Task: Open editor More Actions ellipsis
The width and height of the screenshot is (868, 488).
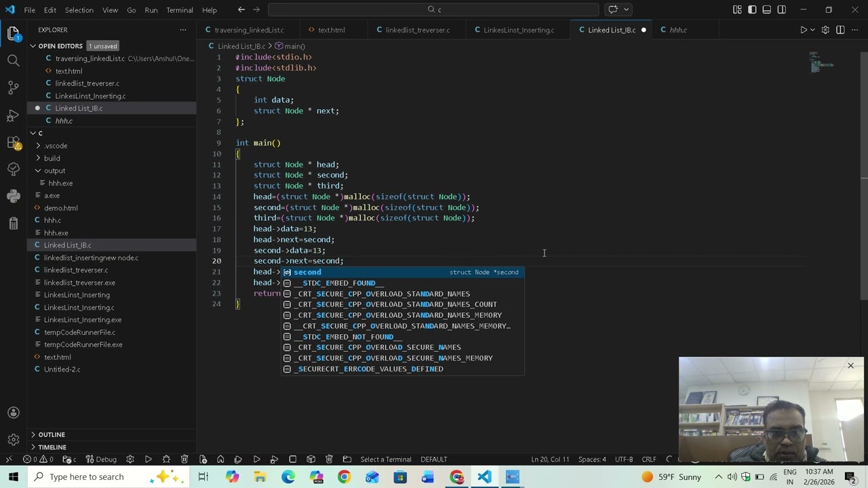Action: point(855,30)
